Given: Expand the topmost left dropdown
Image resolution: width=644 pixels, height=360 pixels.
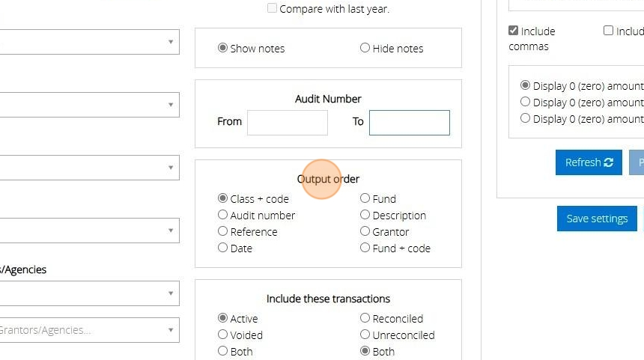Looking at the screenshot, I should tap(90, 42).
